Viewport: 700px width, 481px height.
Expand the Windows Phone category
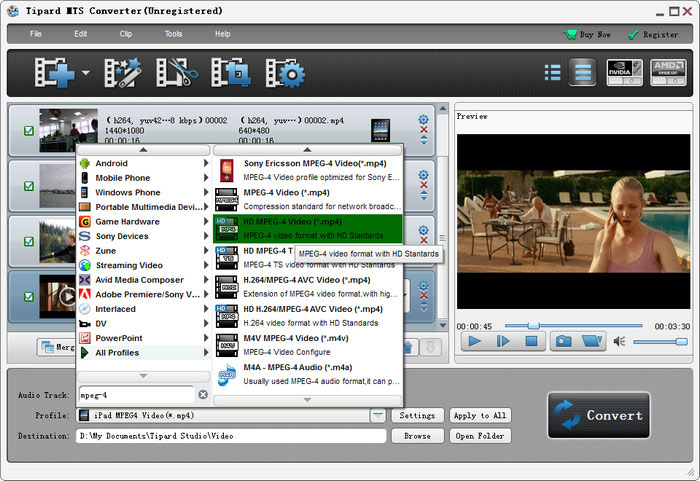pyautogui.click(x=144, y=192)
